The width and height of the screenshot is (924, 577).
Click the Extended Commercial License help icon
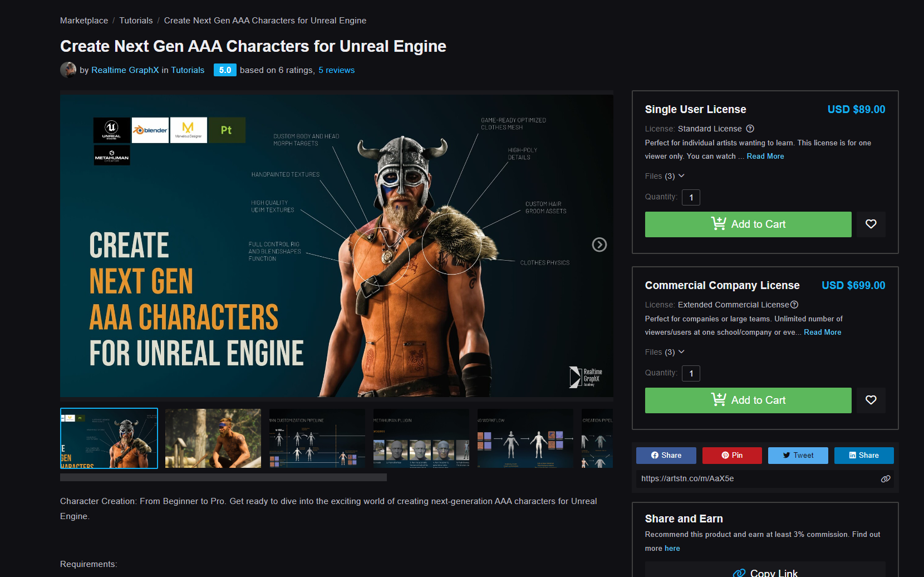coord(794,305)
